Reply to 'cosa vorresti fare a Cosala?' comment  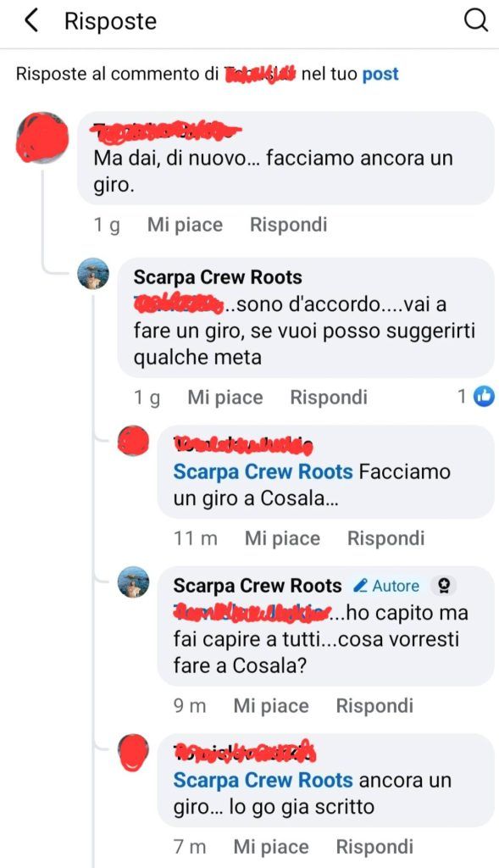tap(374, 706)
